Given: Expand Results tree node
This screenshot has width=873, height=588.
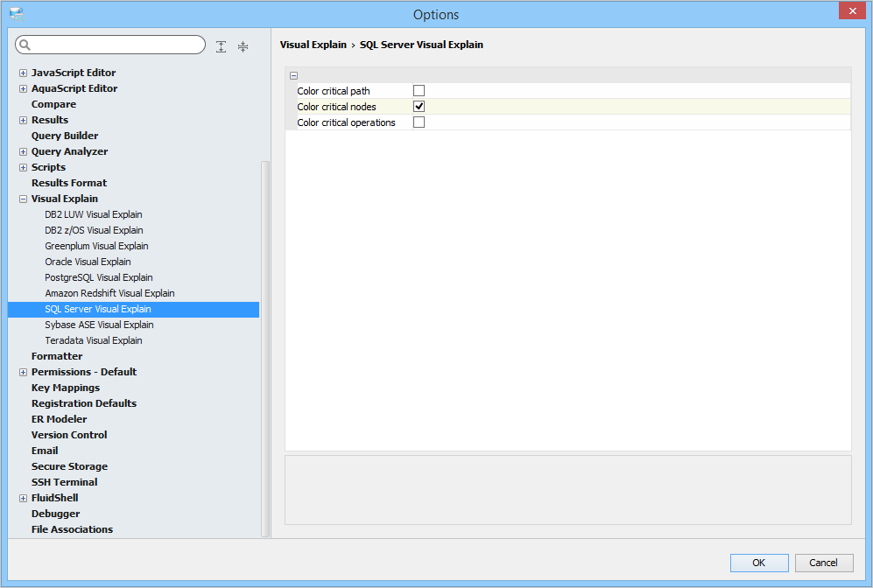Looking at the screenshot, I should pos(23,120).
